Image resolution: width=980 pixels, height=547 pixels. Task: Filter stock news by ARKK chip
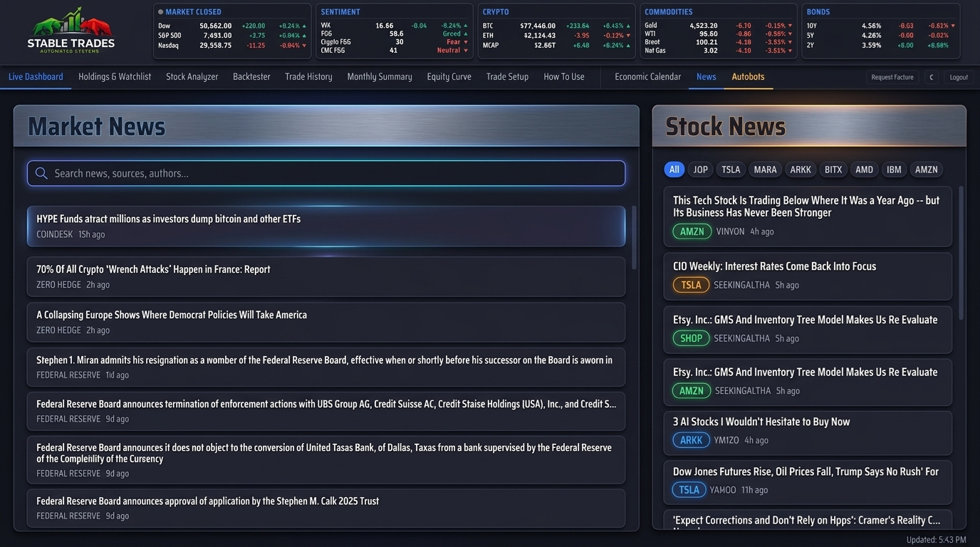click(801, 170)
